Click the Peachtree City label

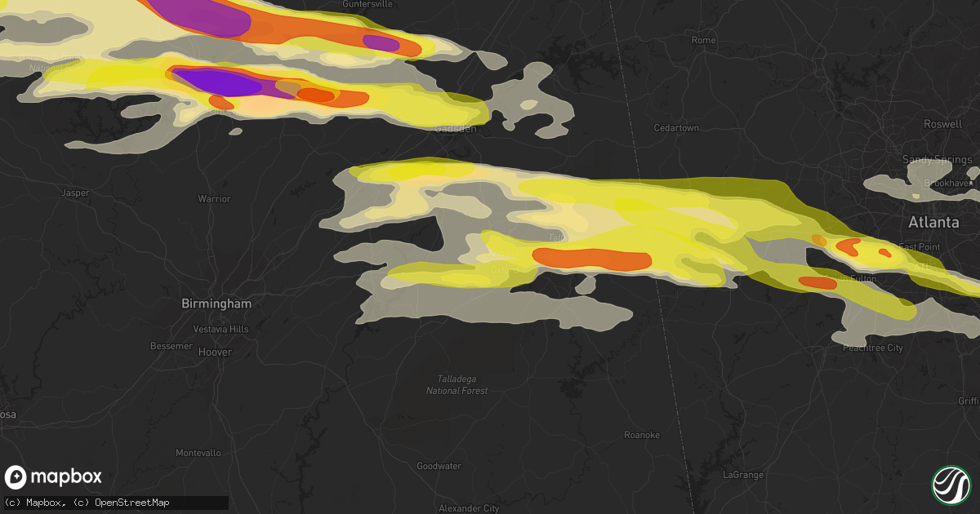point(873,348)
